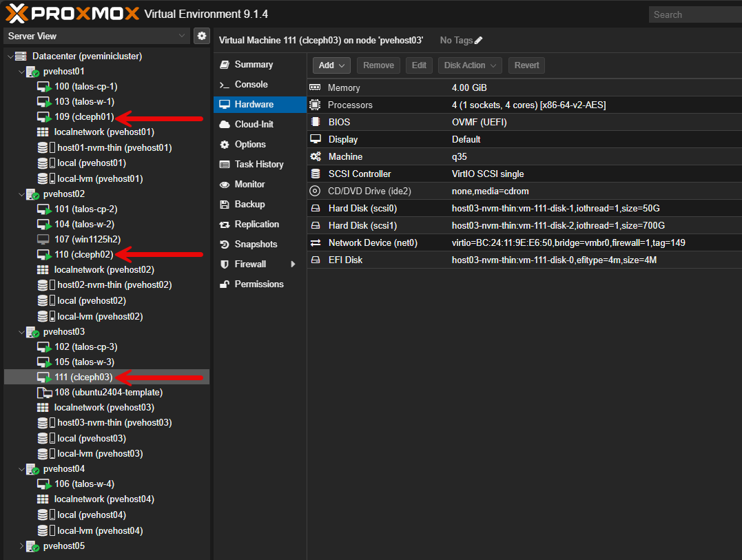Click Hard Disk (scsi1) drive icon
This screenshot has height=560, width=742.
(x=315, y=226)
